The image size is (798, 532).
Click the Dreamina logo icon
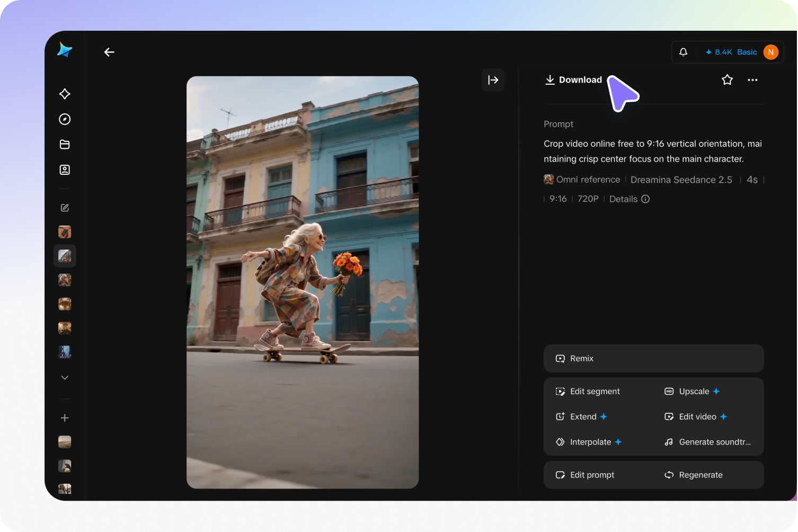coord(65,50)
